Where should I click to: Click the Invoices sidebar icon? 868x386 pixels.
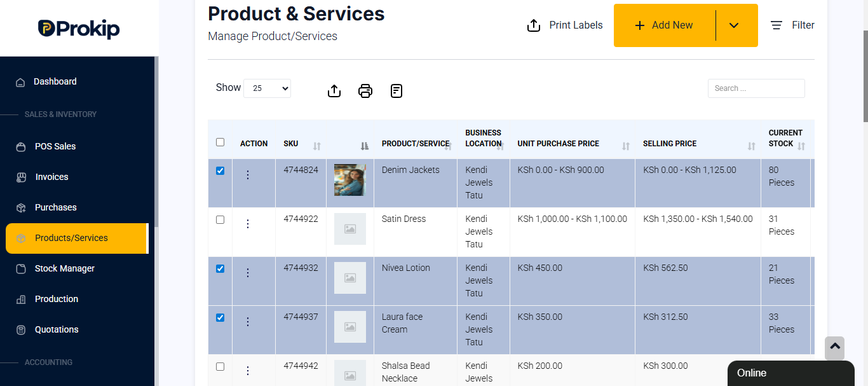pos(21,177)
